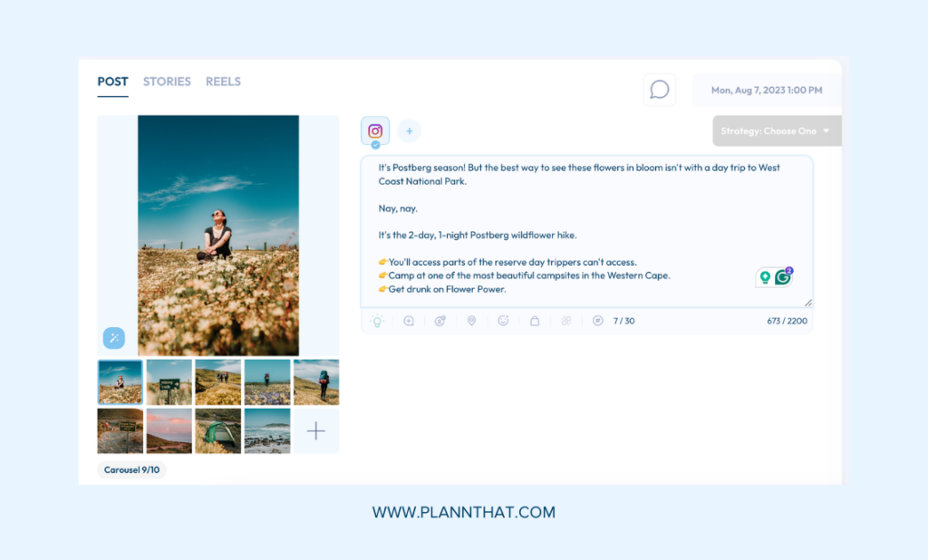The width and height of the screenshot is (928, 560).
Task: Open hashtag suggestions with the lightbulb icon
Action: (x=378, y=321)
